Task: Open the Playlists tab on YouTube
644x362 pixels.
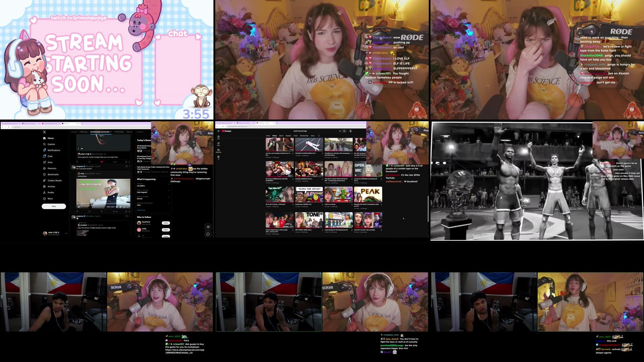Action: [288, 136]
